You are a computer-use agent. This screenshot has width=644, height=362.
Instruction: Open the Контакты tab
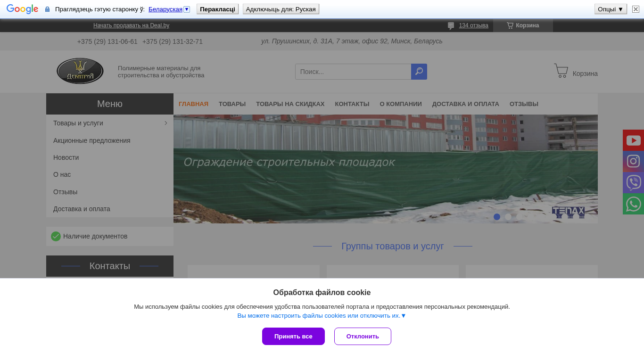(352, 104)
